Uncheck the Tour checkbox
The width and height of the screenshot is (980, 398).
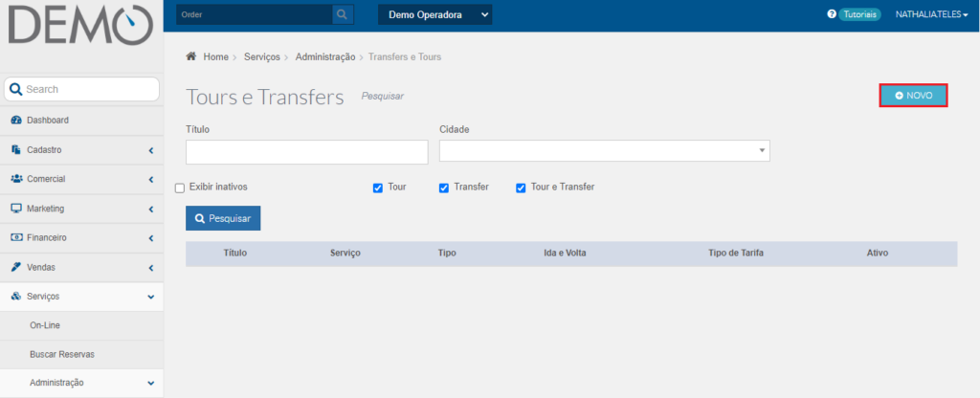point(377,188)
